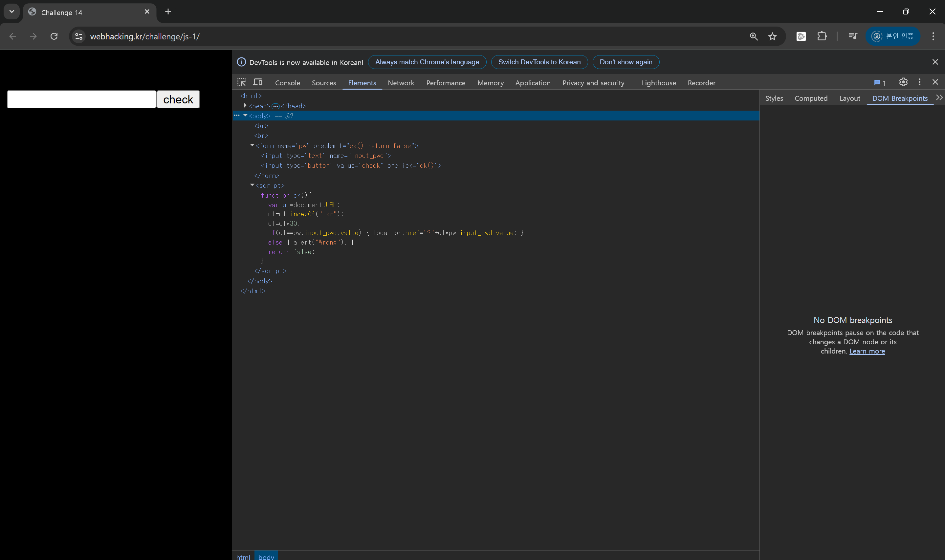The height and width of the screenshot is (560, 945).
Task: Click the pinned extension icon beside Extensions
Action: pyautogui.click(x=801, y=36)
